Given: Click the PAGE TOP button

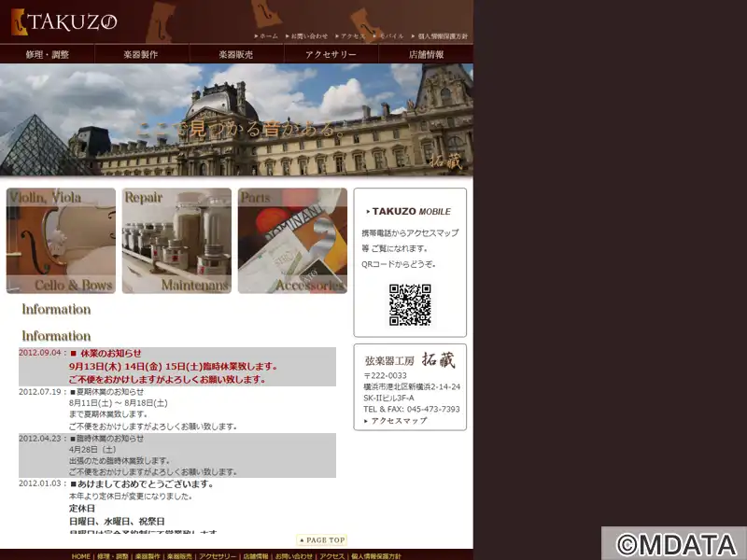Looking at the screenshot, I should [x=322, y=540].
